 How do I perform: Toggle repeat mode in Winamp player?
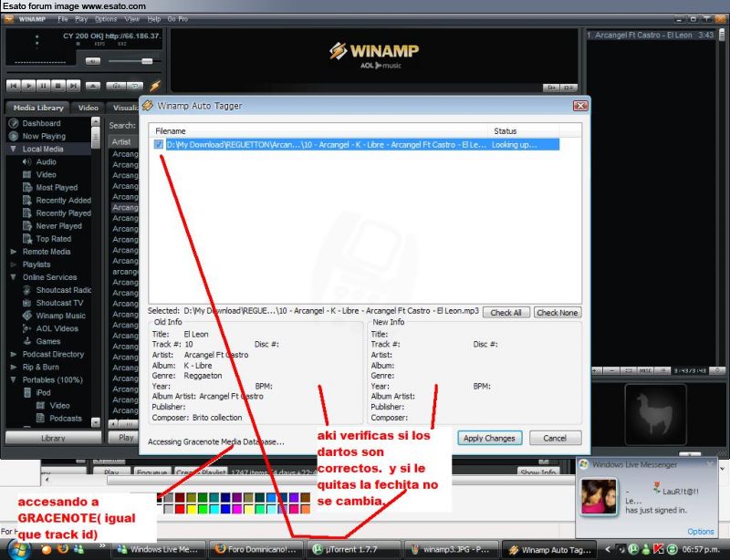(134, 86)
